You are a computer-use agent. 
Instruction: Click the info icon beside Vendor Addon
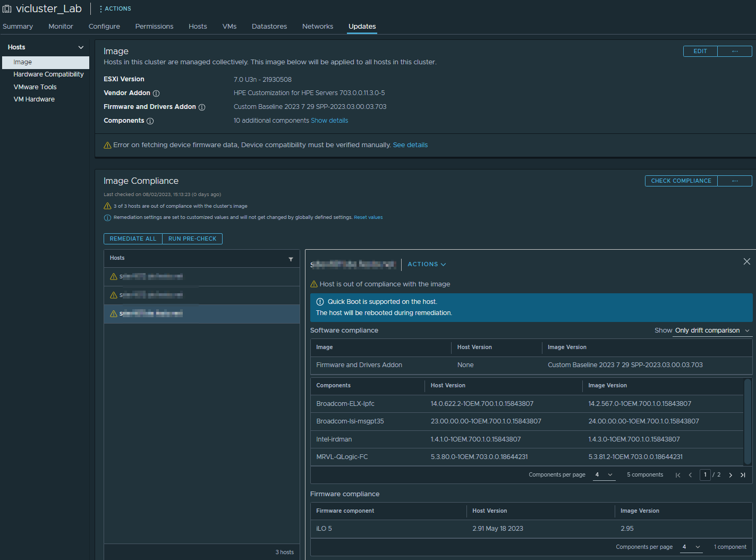point(156,94)
